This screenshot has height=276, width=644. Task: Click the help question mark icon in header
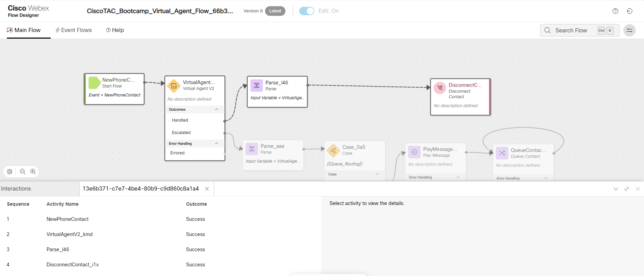pos(615,11)
